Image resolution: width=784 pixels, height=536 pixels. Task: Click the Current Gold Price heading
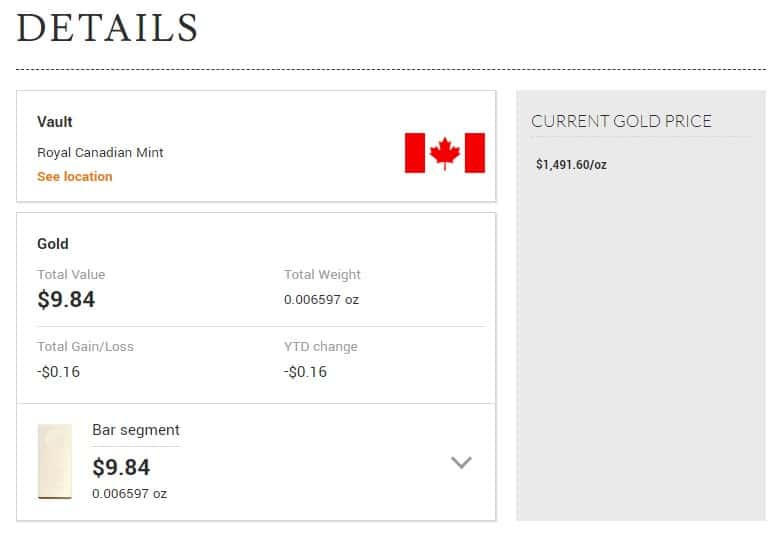pos(621,121)
